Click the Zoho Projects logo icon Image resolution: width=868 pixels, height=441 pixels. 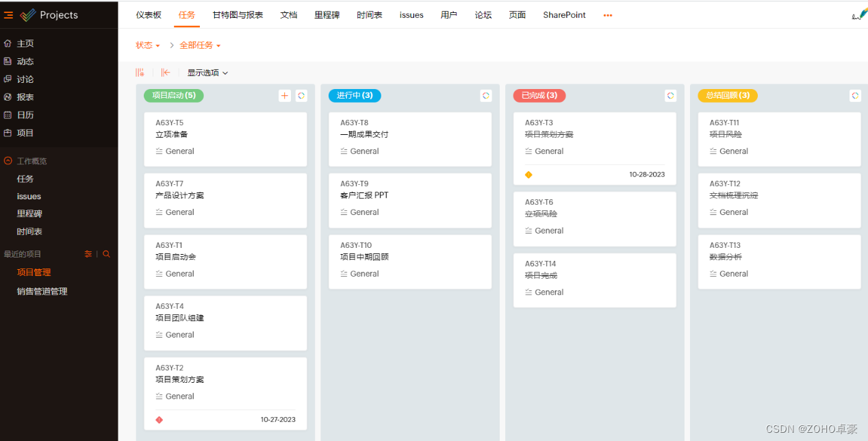[x=27, y=15]
